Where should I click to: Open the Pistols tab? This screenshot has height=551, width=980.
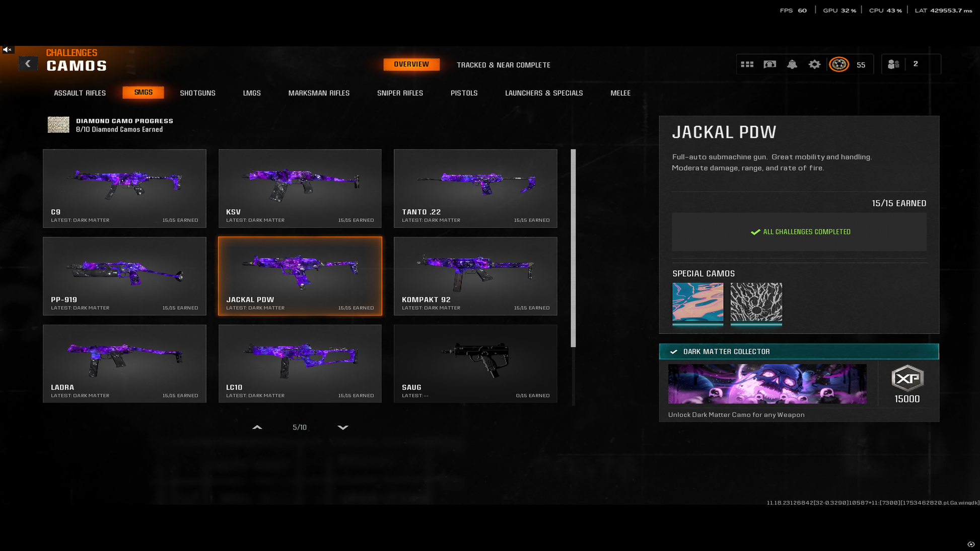pos(464,93)
